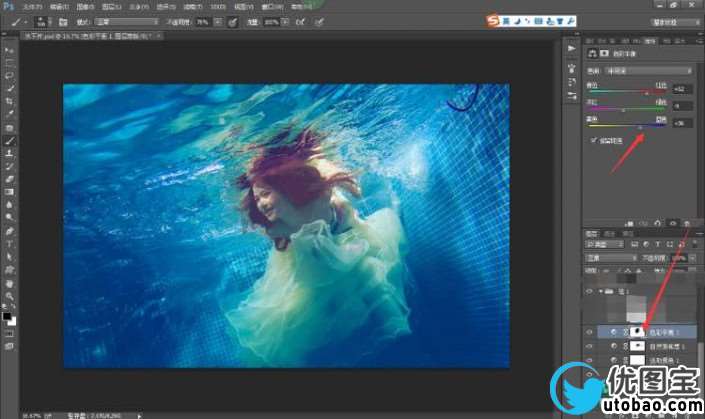
Task: Select the Pen tool
Action: click(x=9, y=231)
